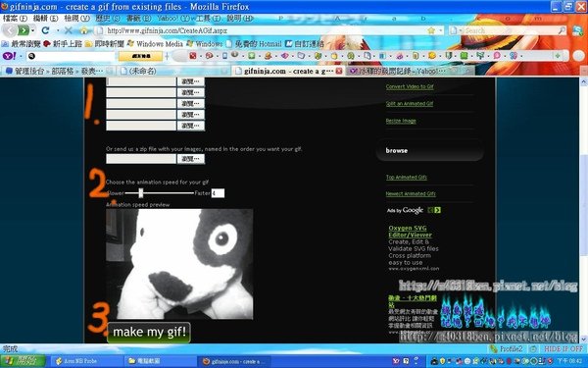Click the animation speed slider handle
Image resolution: width=588 pixels, height=368 pixels.
(141, 193)
